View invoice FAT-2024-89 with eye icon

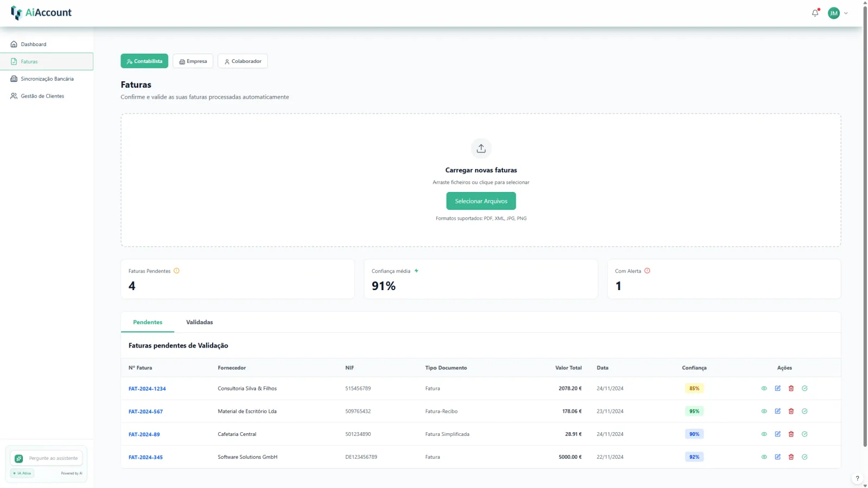[764, 434]
